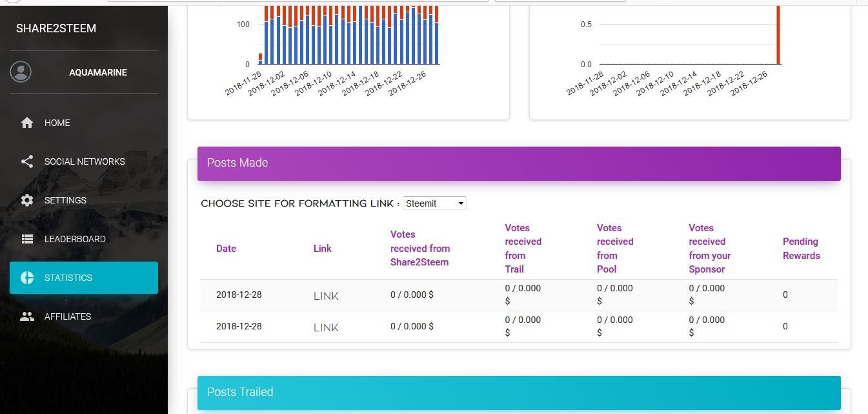
Task: Click the Votes received from Share2Steem header
Action: [x=420, y=248]
